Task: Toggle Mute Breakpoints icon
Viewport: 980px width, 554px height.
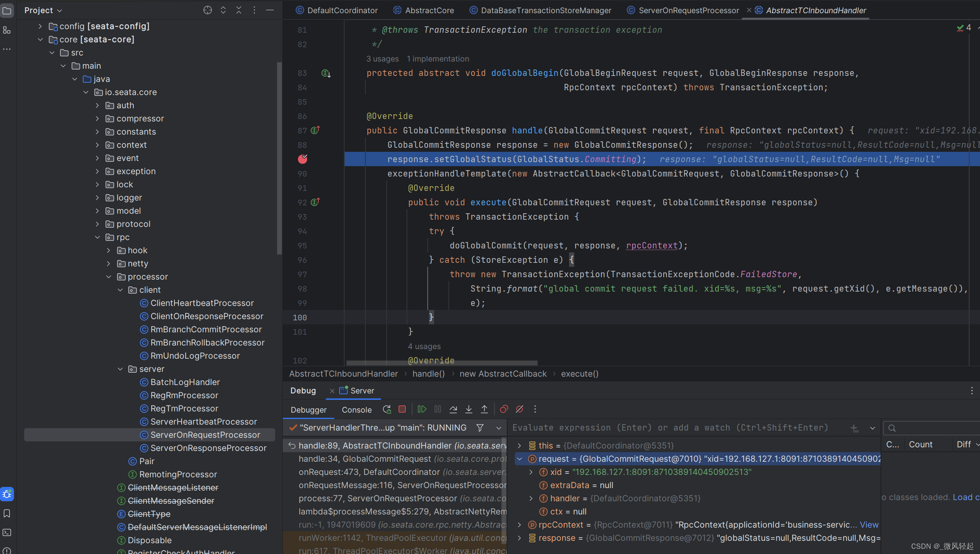Action: click(520, 409)
